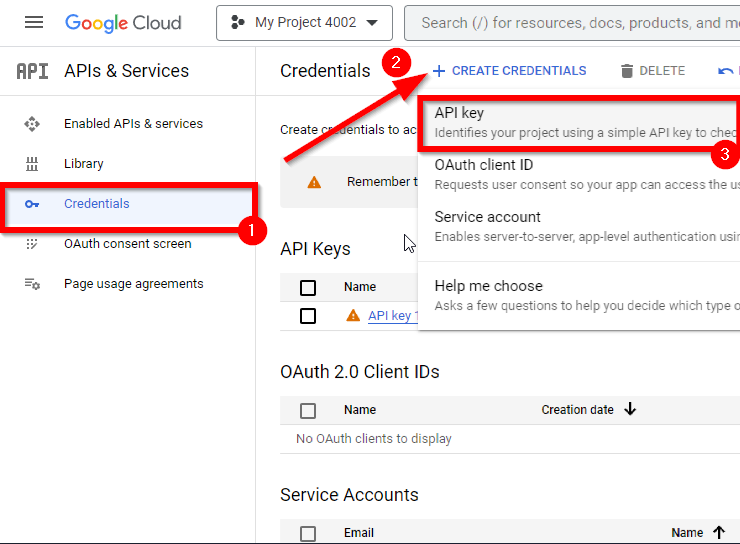Click the Credentials key icon
This screenshot has height=544, width=740.
click(32, 204)
